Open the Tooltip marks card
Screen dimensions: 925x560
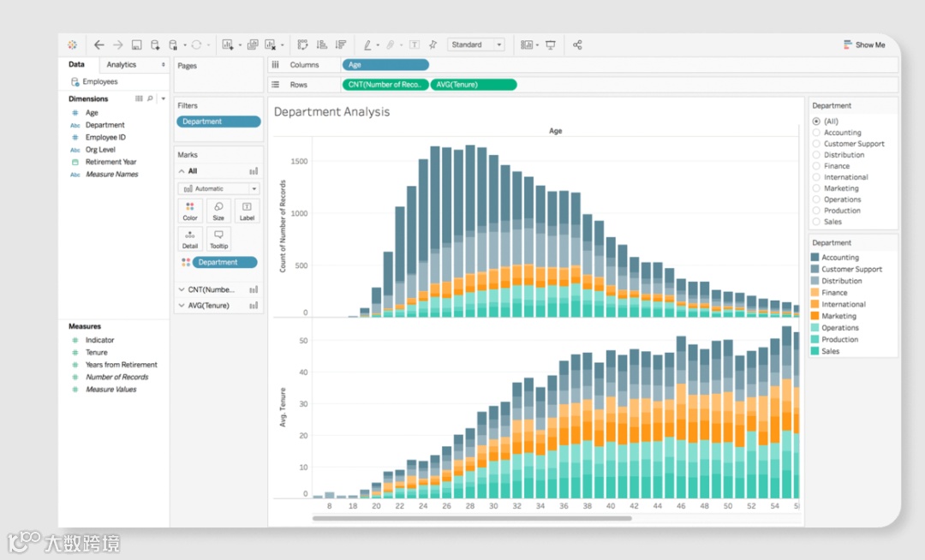(218, 239)
